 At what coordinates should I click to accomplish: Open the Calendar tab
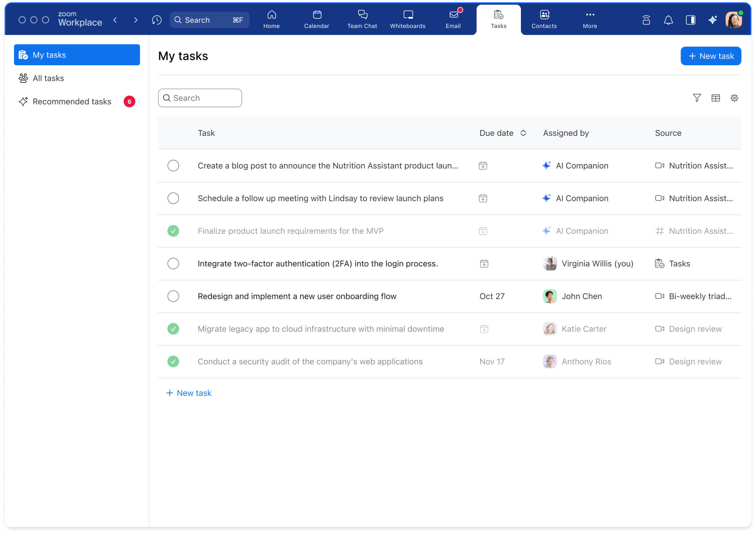pyautogui.click(x=317, y=19)
